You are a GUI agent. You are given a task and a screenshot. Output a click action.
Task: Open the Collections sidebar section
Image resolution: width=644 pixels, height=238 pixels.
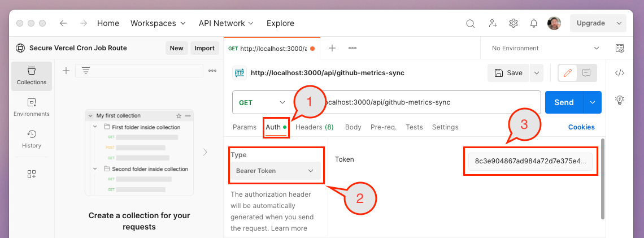click(32, 76)
